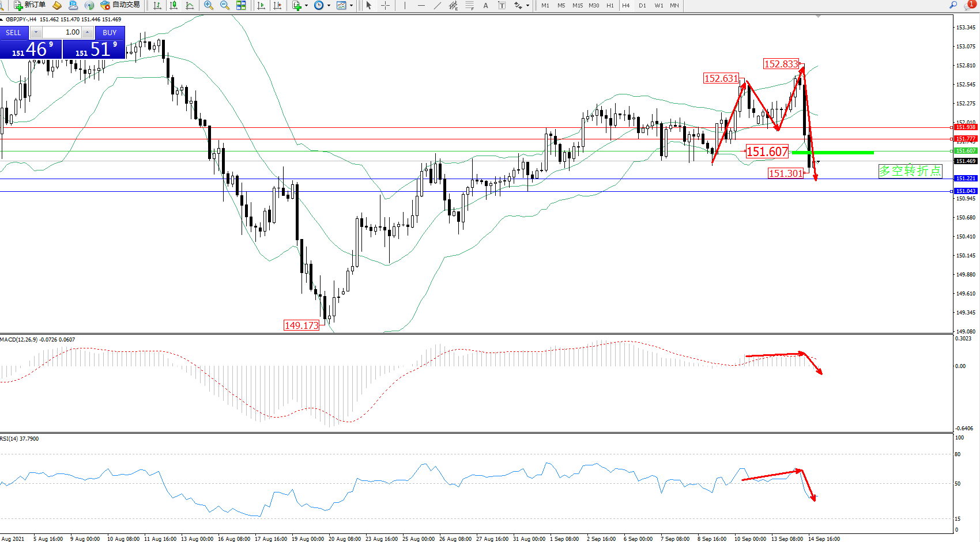Expand the templates dropdown arrow
Screen dimensions: 980x542
click(x=351, y=6)
